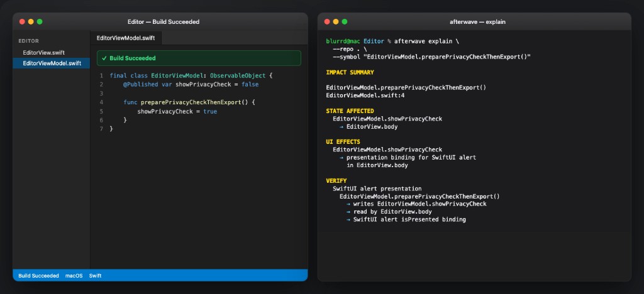Click line number 1 in the code gutter

pyautogui.click(x=101, y=76)
